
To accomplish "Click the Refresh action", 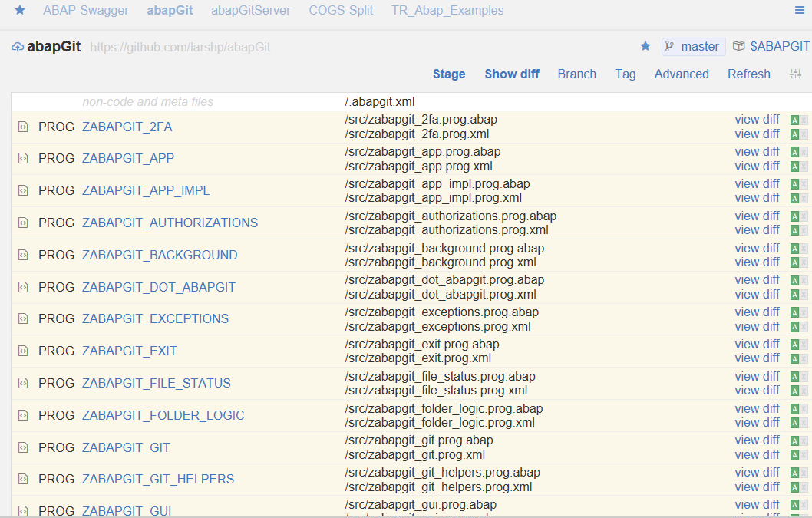I will (x=749, y=74).
